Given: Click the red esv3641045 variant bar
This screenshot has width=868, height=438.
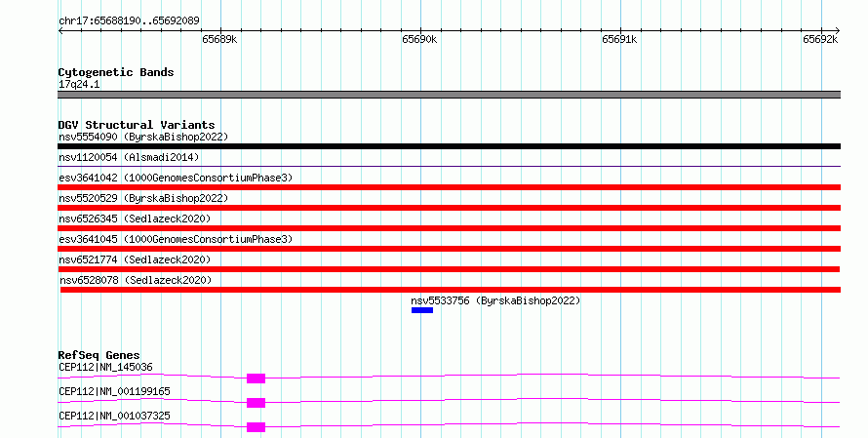Looking at the screenshot, I should 449,249.
